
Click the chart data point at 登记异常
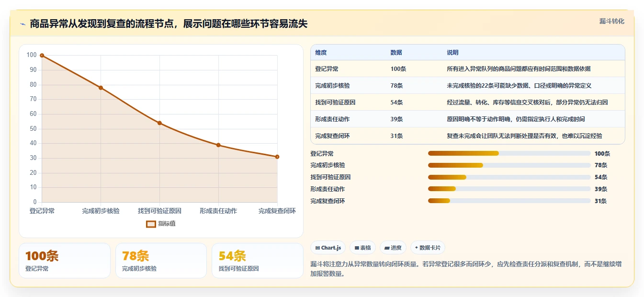point(42,56)
